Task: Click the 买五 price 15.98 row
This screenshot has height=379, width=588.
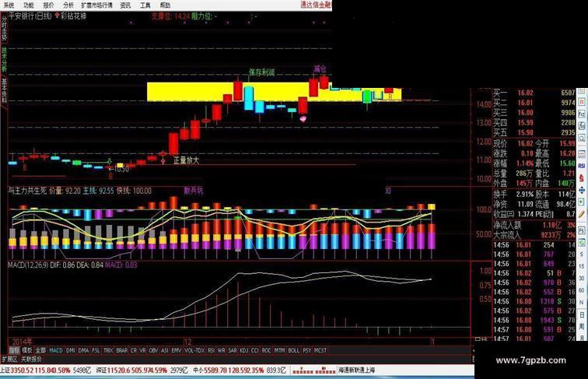Action: tap(534, 133)
